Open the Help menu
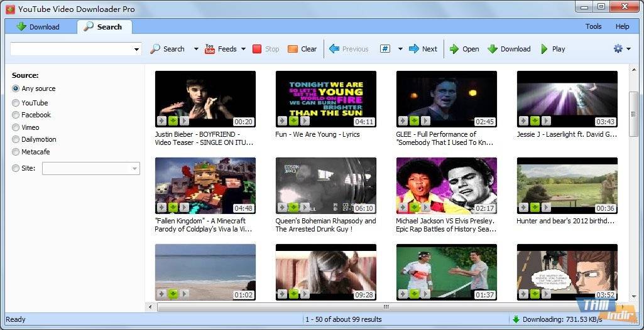Viewport: 644px width, 330px height. pos(622,26)
